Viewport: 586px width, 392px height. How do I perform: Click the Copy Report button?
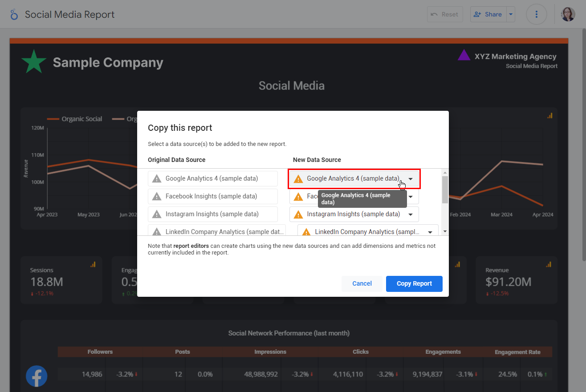(414, 284)
